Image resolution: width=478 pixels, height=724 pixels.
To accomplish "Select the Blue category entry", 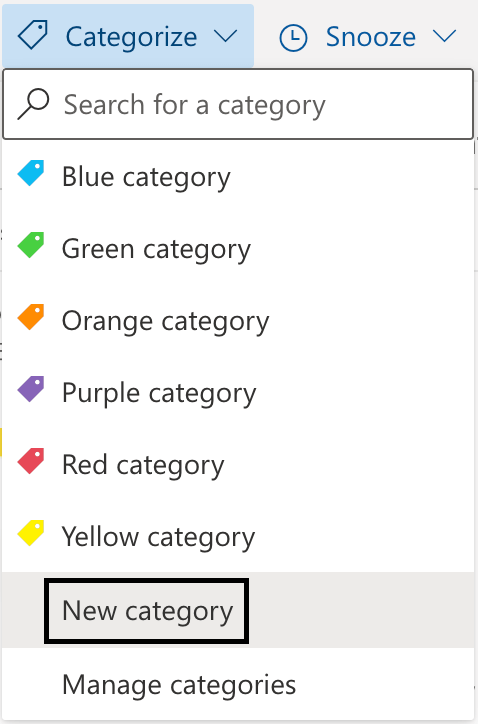I will [238, 177].
